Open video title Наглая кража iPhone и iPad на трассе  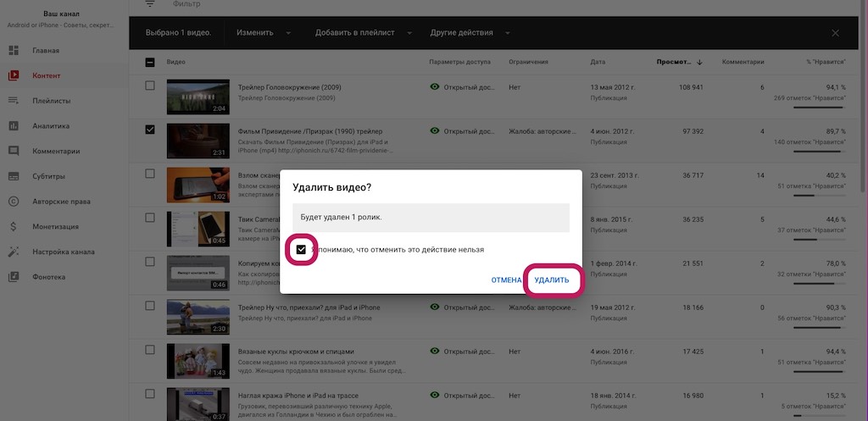coord(298,396)
